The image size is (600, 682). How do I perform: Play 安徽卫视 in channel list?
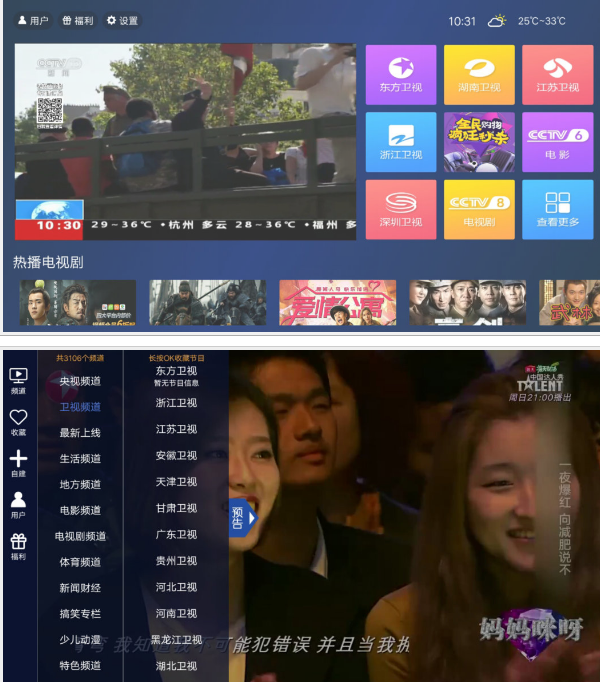pos(176,455)
